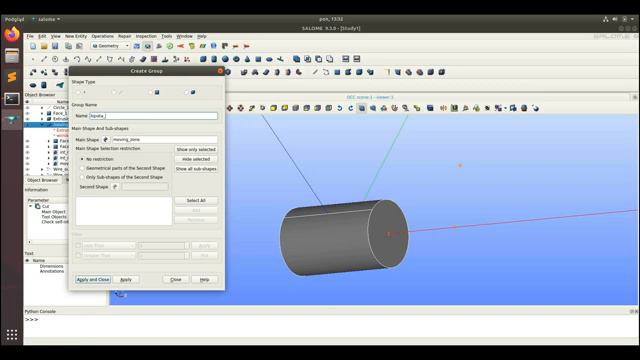Image resolution: width=640 pixels, height=360 pixels.
Task: Open the Inspection menu
Action: click(x=146, y=36)
